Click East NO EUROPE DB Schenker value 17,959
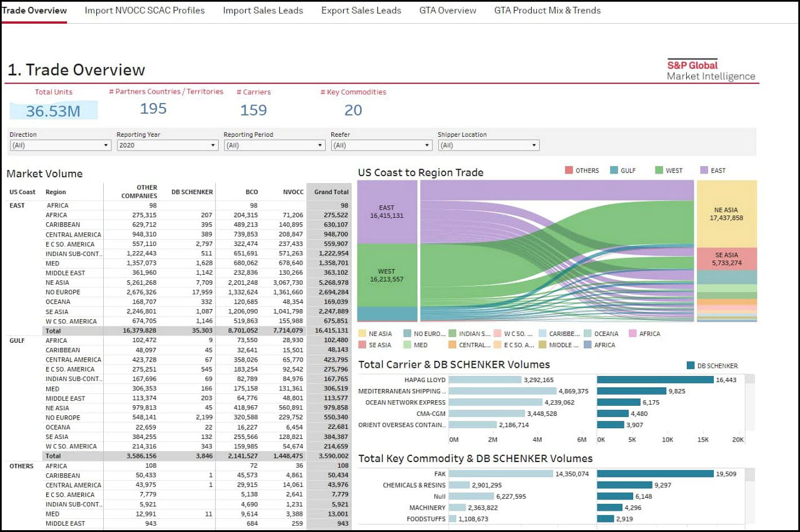This screenshot has width=800, height=532. 202,292
